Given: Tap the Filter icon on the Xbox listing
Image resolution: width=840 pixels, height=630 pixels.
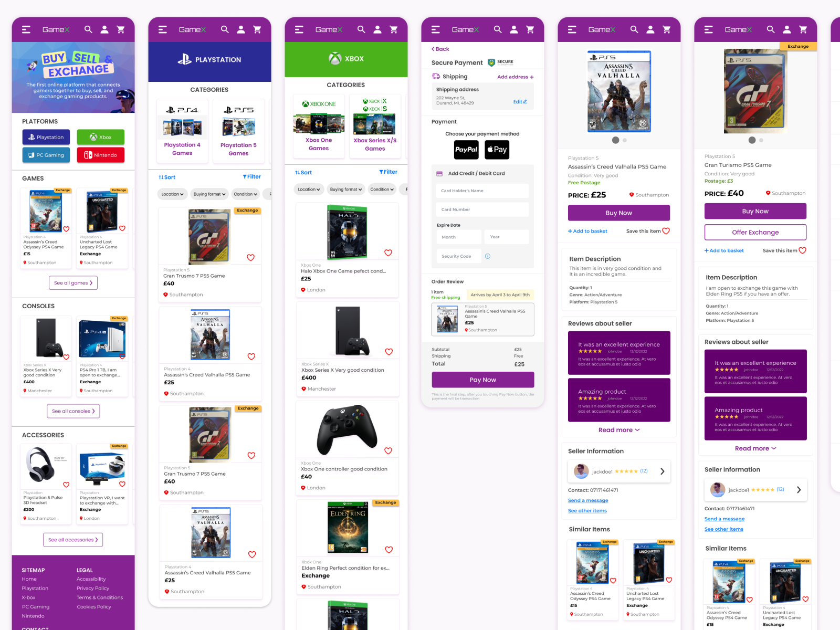Looking at the screenshot, I should coord(388,172).
